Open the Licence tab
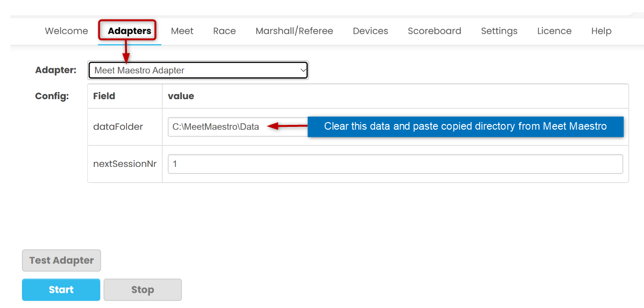The image size is (644, 308). 554,31
